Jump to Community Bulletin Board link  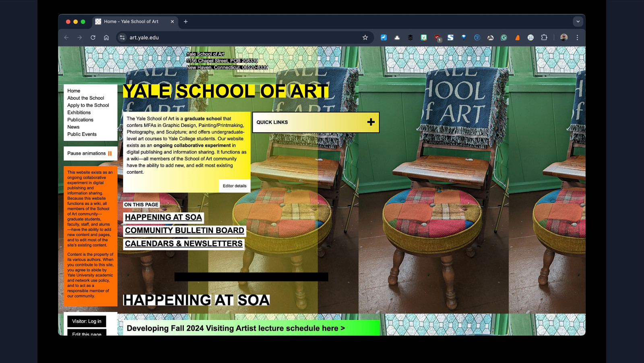point(184,231)
